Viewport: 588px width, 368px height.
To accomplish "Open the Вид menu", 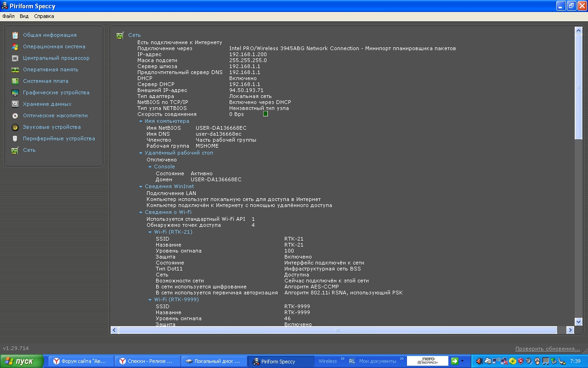I will tap(24, 16).
